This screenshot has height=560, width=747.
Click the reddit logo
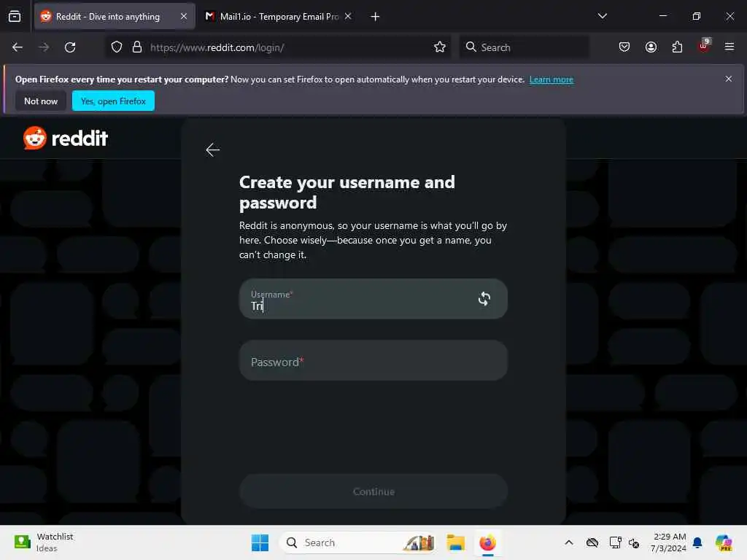[66, 138]
